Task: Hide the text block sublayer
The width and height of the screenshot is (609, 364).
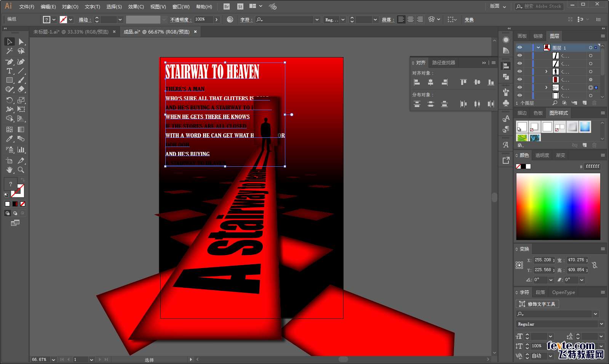Action: pos(519,88)
